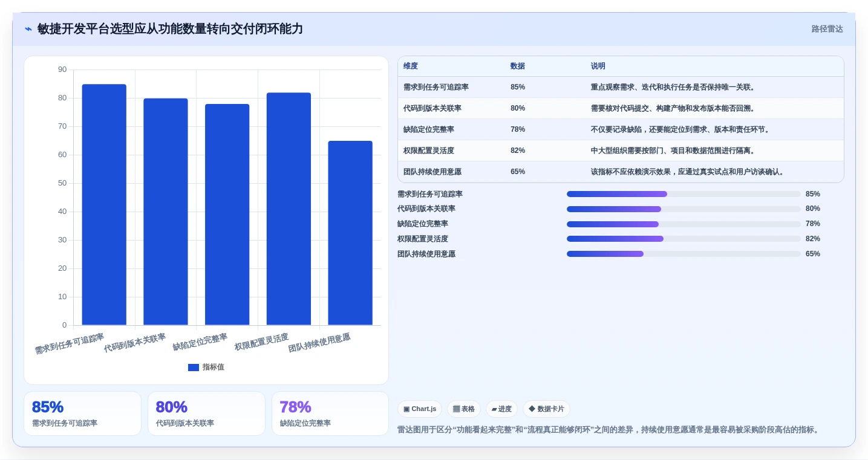Open the 85% 需求到任务可追踪率 data card
The height and width of the screenshot is (460, 868).
(82, 413)
